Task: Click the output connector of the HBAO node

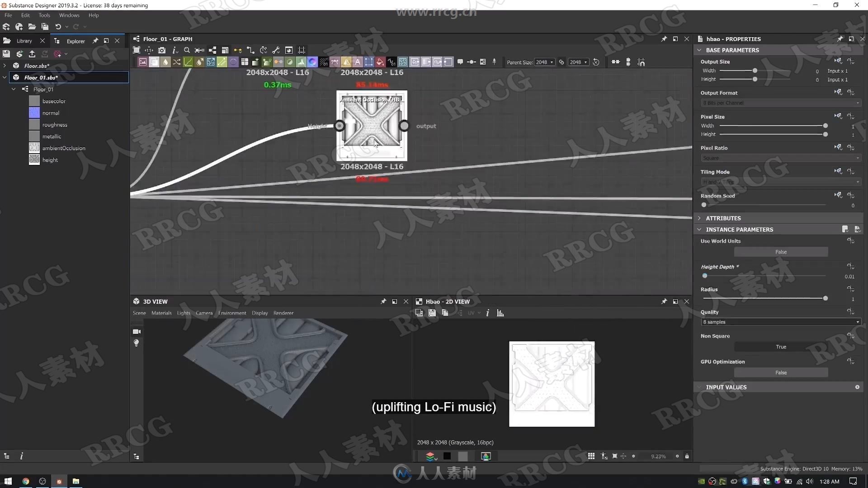Action: coord(404,126)
